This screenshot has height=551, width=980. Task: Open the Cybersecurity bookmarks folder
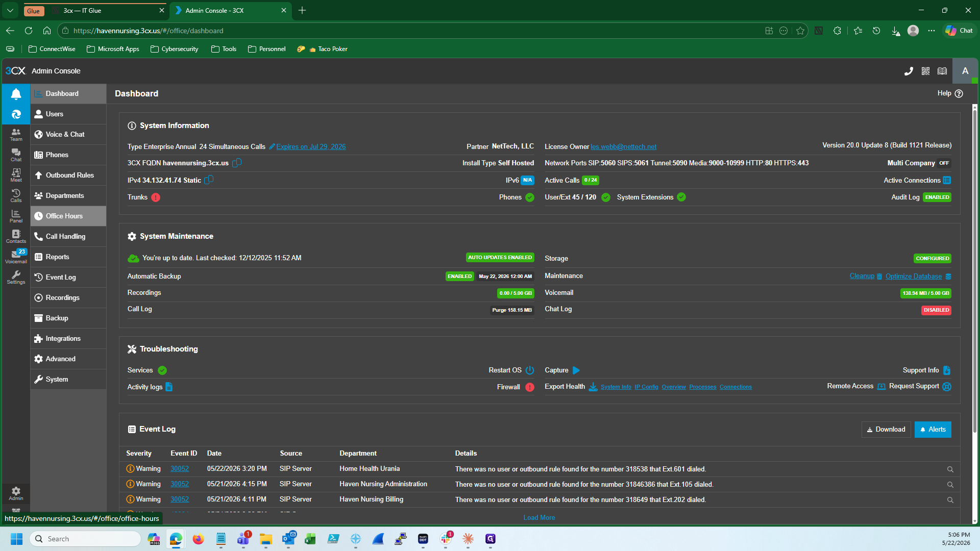[x=175, y=49]
